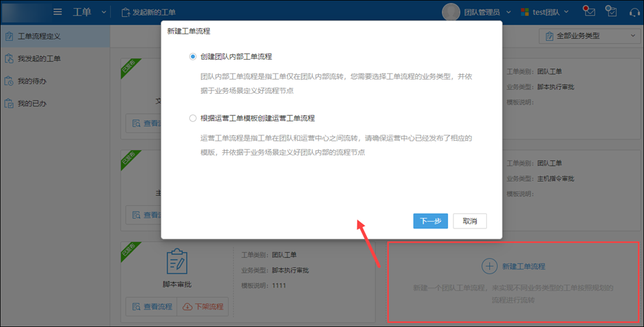Click the 新建工单流程 link text
Image resolution: width=644 pixels, height=327 pixels.
point(524,266)
